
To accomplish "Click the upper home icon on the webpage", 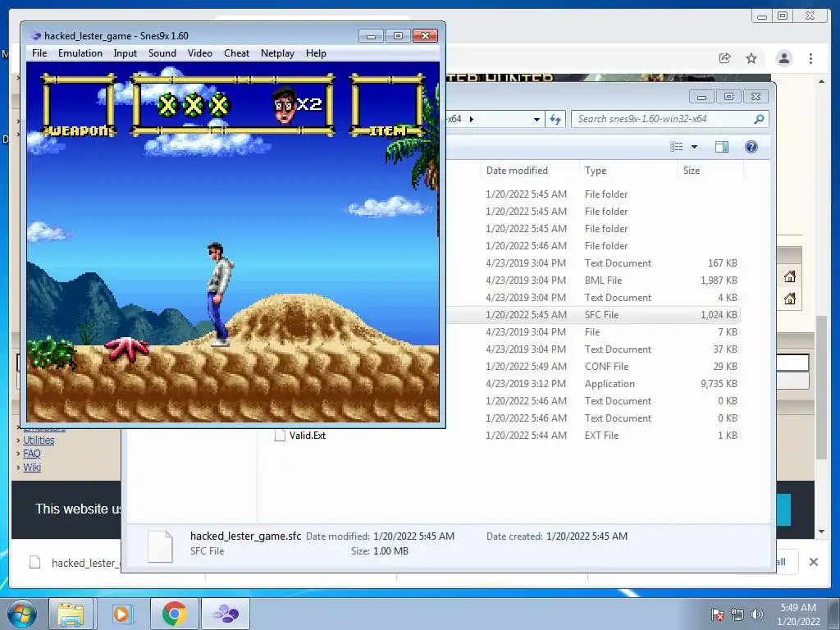I will 789,277.
